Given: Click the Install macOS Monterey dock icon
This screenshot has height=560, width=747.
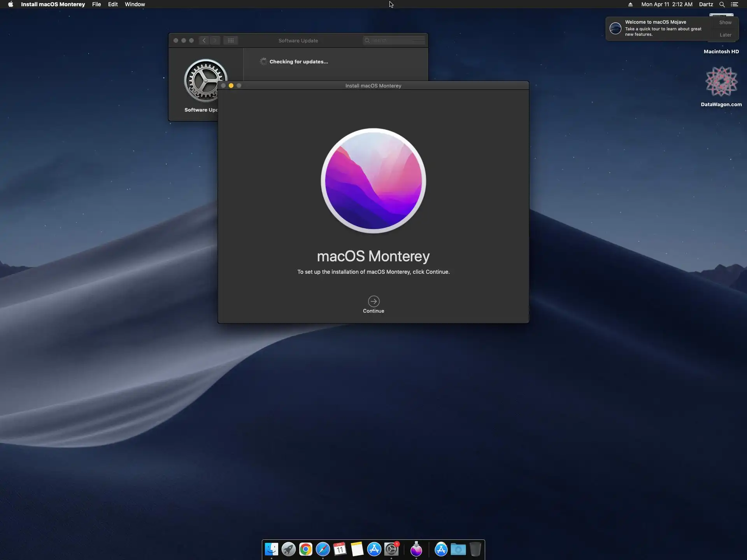Looking at the screenshot, I should [416, 549].
